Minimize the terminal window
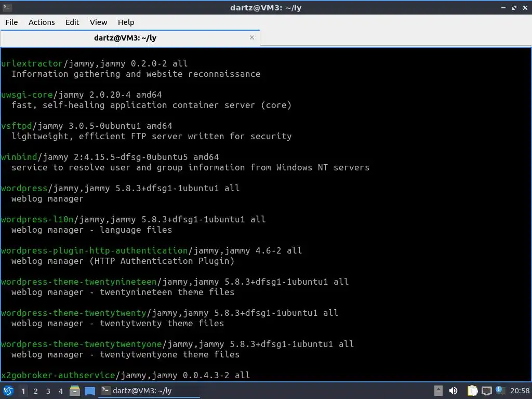The width and height of the screenshot is (532, 399). 503,7
